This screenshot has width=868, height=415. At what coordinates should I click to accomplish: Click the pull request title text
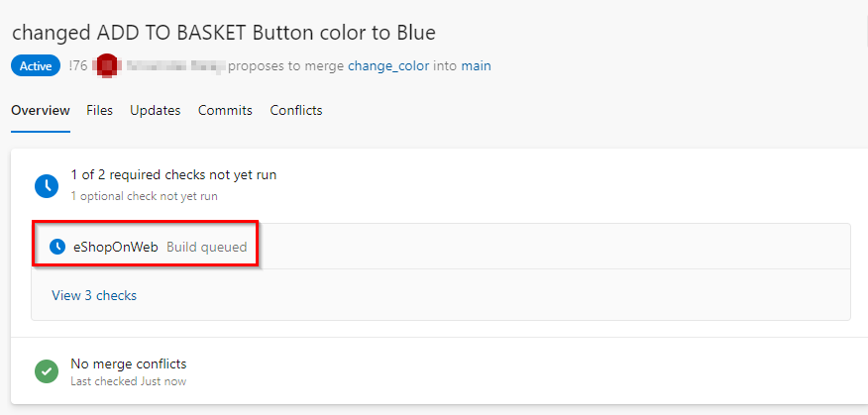224,34
